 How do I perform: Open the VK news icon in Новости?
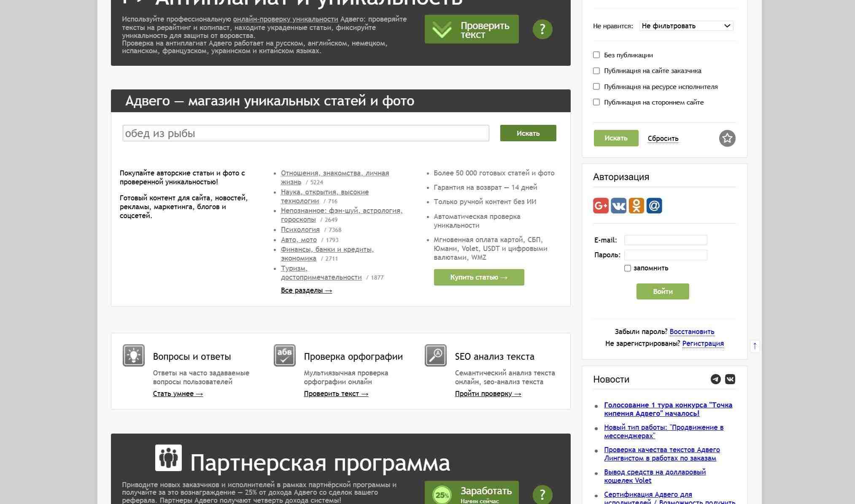730,379
